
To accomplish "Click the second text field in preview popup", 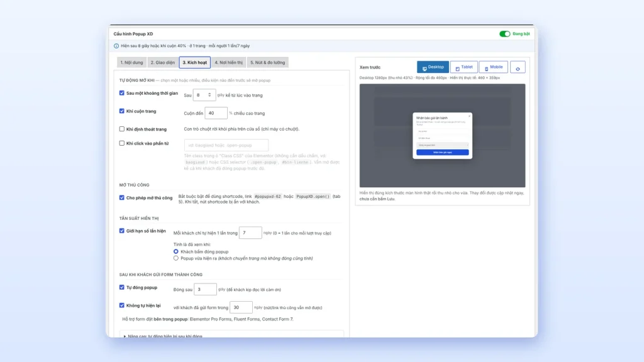I will (x=442, y=138).
